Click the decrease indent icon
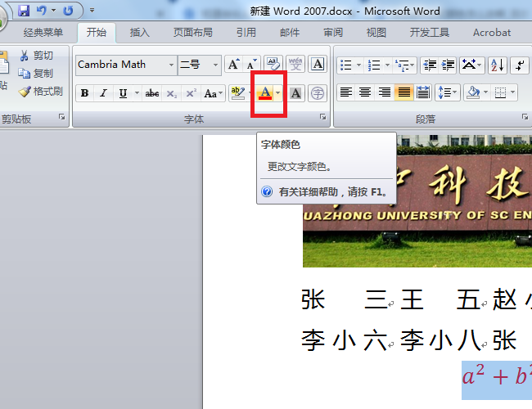 [x=430, y=65]
